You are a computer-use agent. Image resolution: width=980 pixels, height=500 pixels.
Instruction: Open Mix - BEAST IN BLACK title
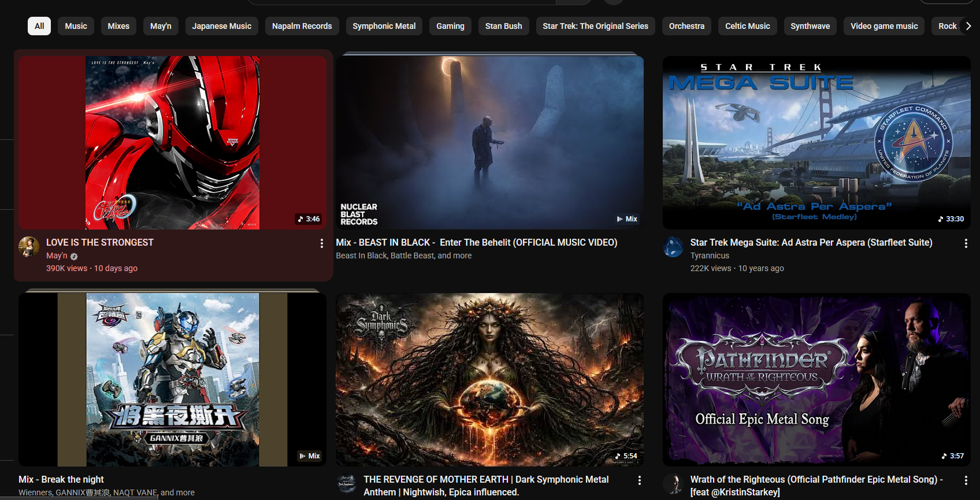coord(477,243)
